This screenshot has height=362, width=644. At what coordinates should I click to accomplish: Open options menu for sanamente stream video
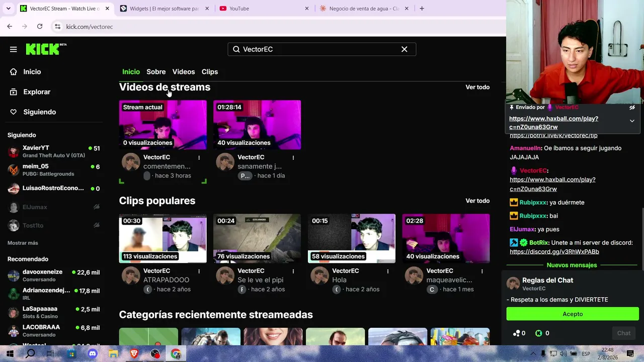(293, 158)
